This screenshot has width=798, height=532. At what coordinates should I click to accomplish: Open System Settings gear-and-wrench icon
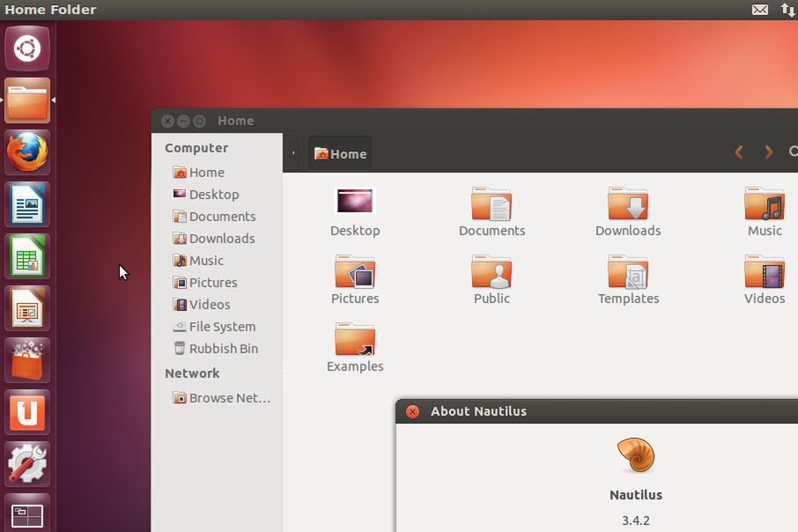point(27,464)
